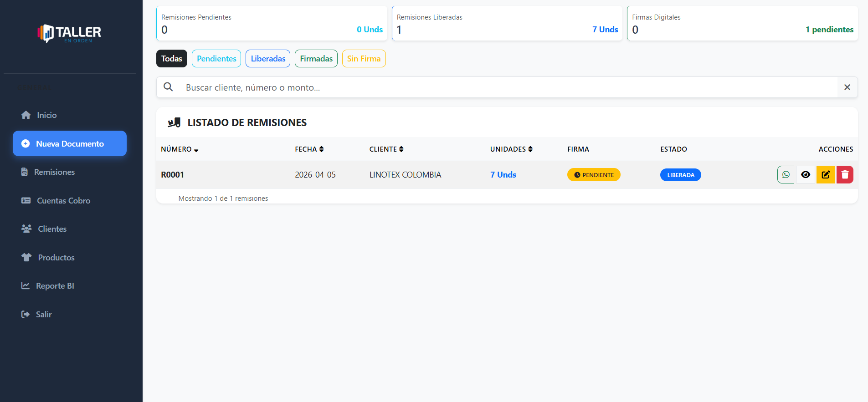Click the Nueva Documento button

70,144
